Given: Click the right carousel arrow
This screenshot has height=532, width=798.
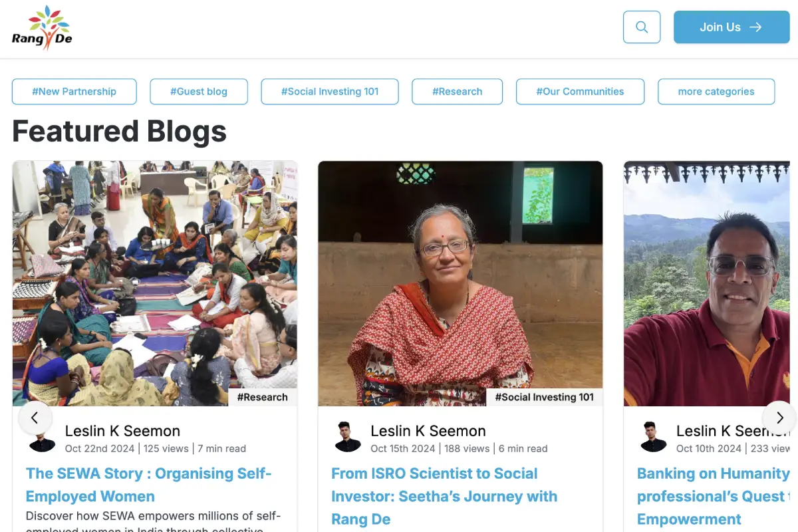Looking at the screenshot, I should [x=778, y=418].
